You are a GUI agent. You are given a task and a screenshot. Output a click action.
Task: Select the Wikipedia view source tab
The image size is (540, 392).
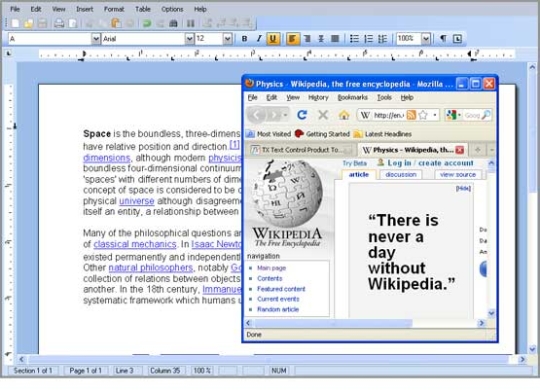point(458,175)
